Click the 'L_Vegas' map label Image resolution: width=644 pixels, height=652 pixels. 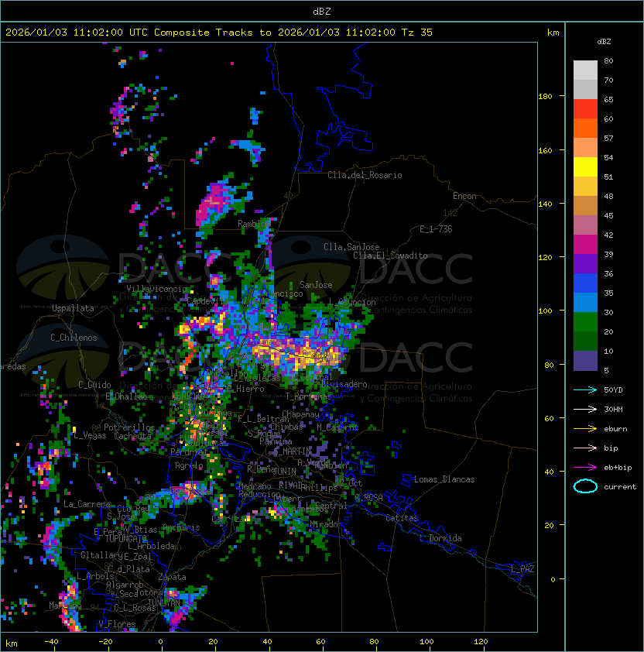click(x=90, y=435)
